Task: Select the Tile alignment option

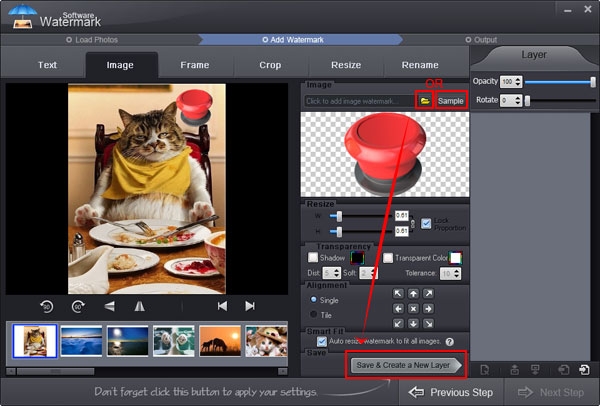Action: [313, 314]
